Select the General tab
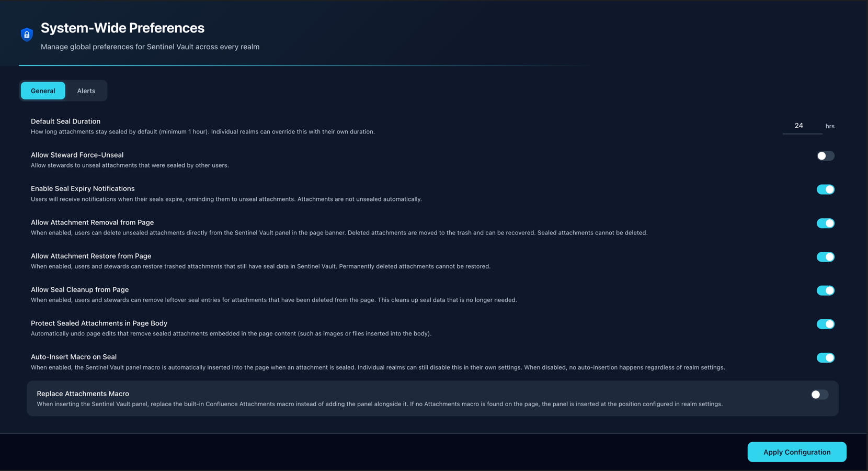This screenshot has height=471, width=868. click(43, 91)
